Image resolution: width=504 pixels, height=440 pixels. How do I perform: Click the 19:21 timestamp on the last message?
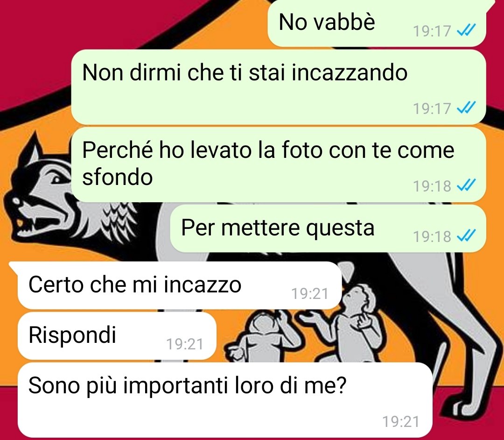(x=401, y=422)
